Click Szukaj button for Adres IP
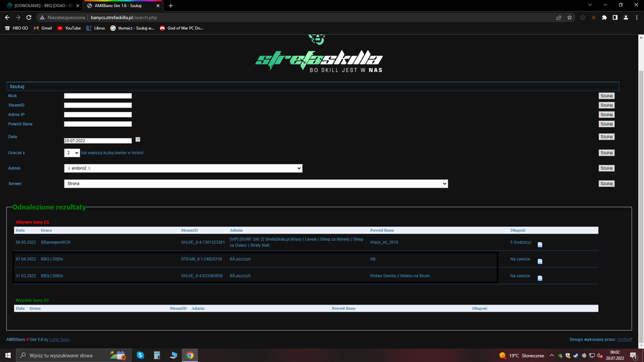Viewport: 644px width, 362px height. (x=606, y=115)
